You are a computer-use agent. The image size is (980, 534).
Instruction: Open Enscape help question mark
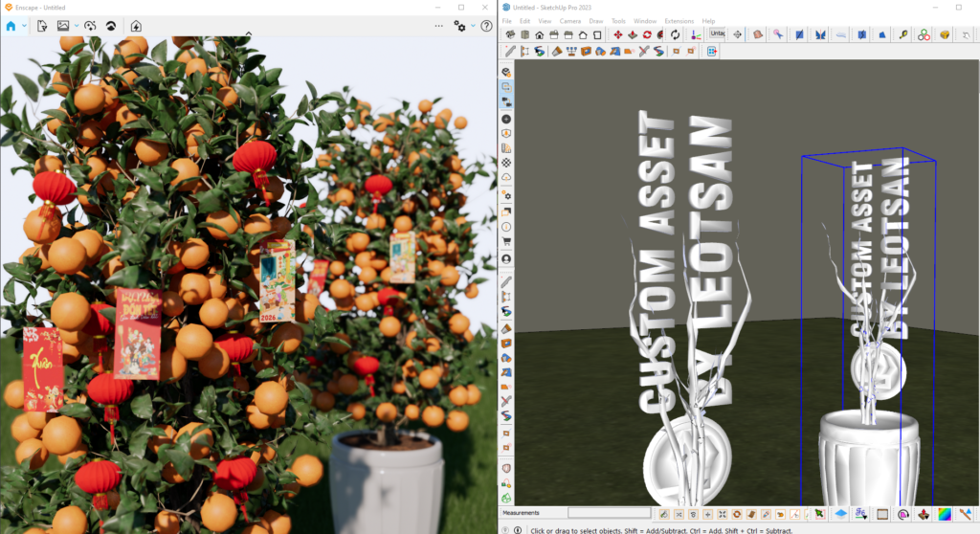(487, 26)
